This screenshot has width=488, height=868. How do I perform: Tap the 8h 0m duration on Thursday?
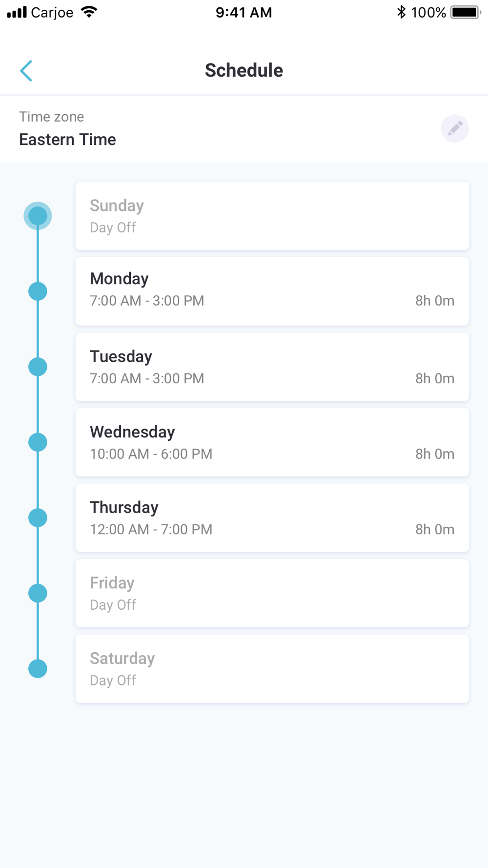click(435, 529)
